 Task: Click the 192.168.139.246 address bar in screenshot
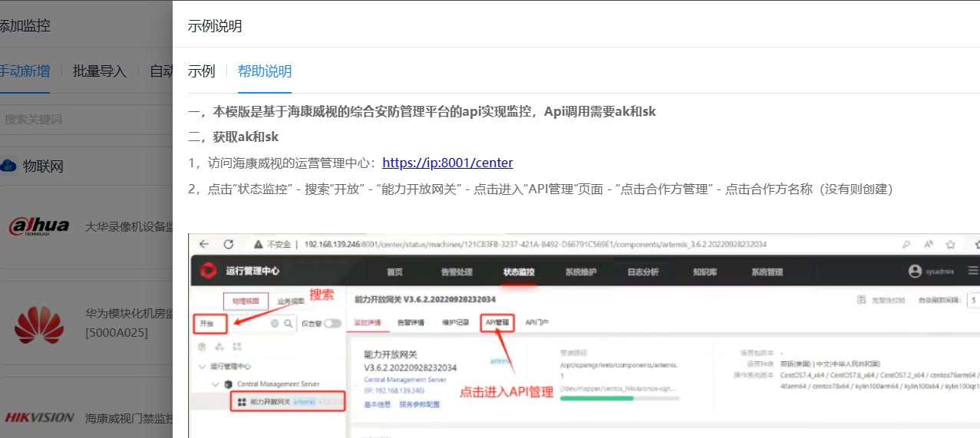click(535, 245)
